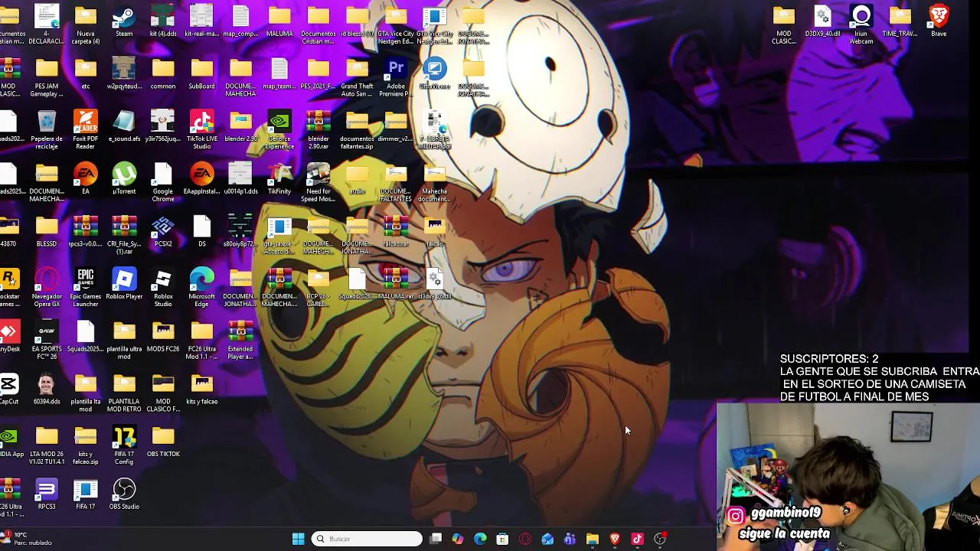Select the EA app shortcut
The height and width of the screenshot is (551, 980).
click(86, 178)
